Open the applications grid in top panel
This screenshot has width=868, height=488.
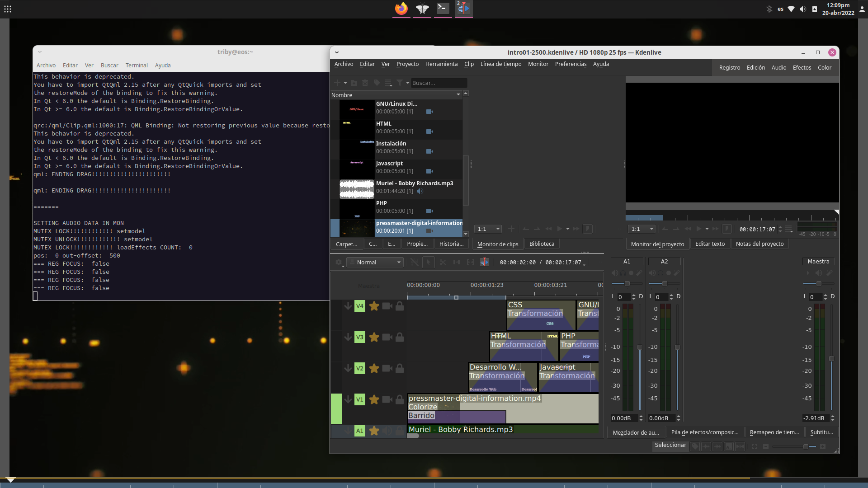pyautogui.click(x=8, y=9)
